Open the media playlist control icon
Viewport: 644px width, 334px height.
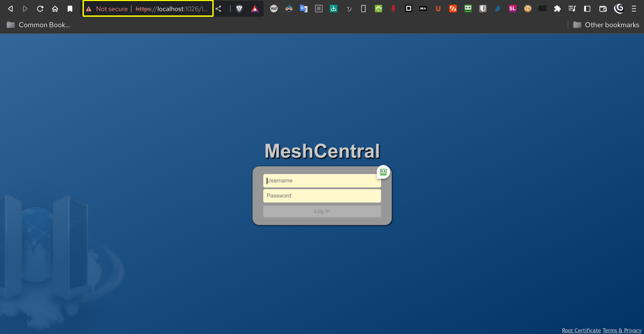click(x=572, y=9)
